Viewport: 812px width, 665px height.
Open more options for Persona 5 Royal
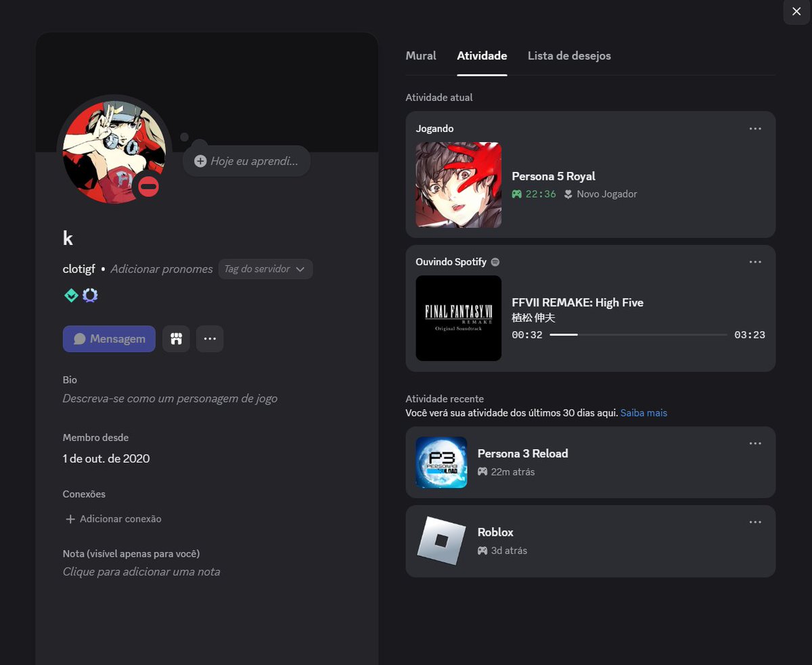tap(755, 129)
